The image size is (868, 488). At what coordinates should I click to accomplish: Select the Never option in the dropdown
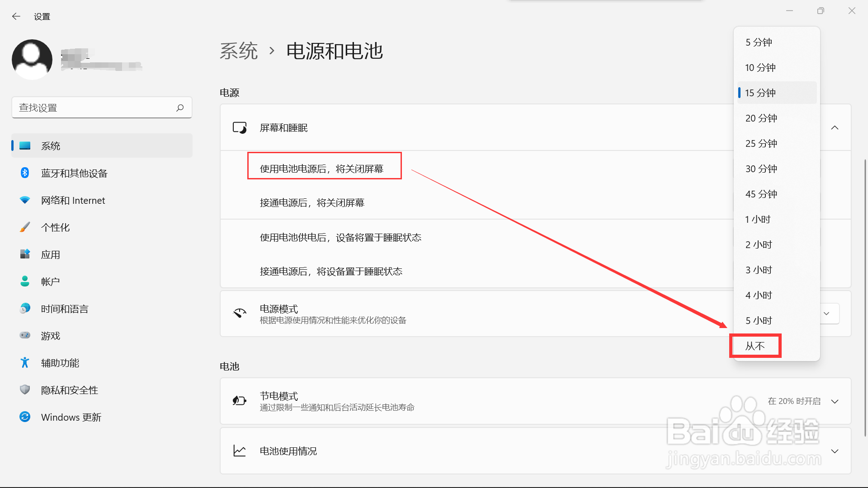click(x=754, y=346)
